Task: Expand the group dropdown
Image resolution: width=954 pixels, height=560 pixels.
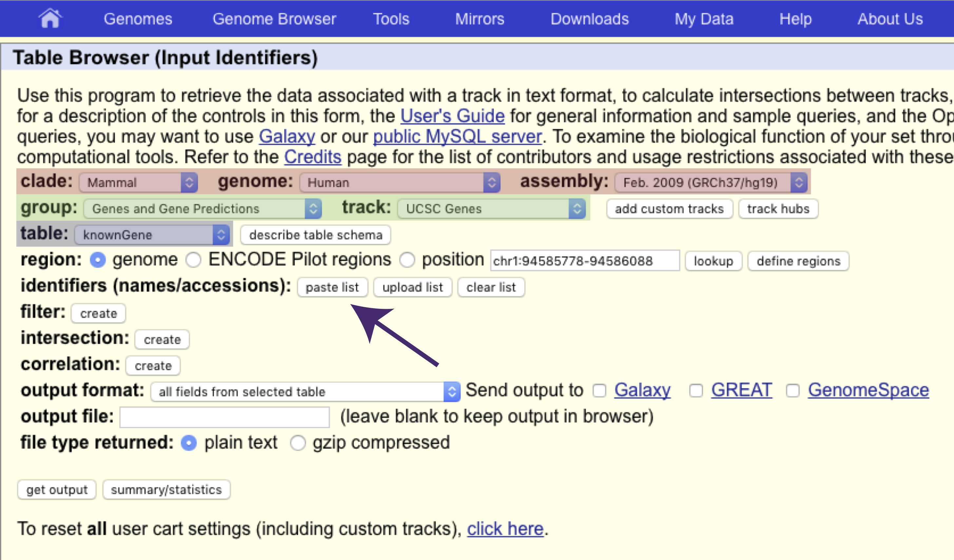Action: pos(202,209)
